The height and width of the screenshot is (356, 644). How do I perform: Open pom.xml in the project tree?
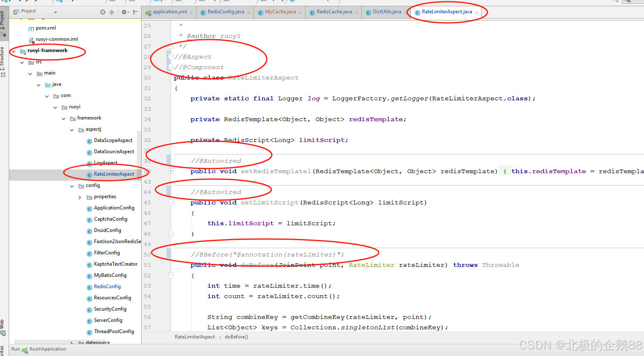tap(45, 28)
